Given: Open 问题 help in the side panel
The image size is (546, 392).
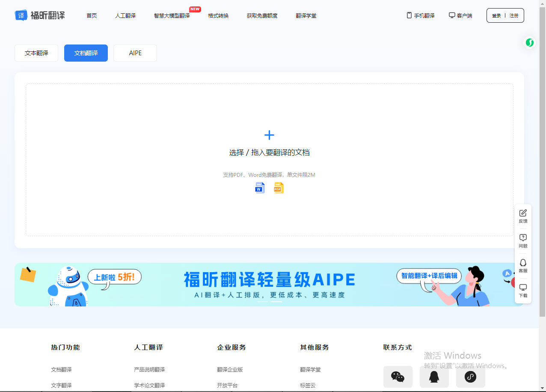Looking at the screenshot, I should [523, 241].
